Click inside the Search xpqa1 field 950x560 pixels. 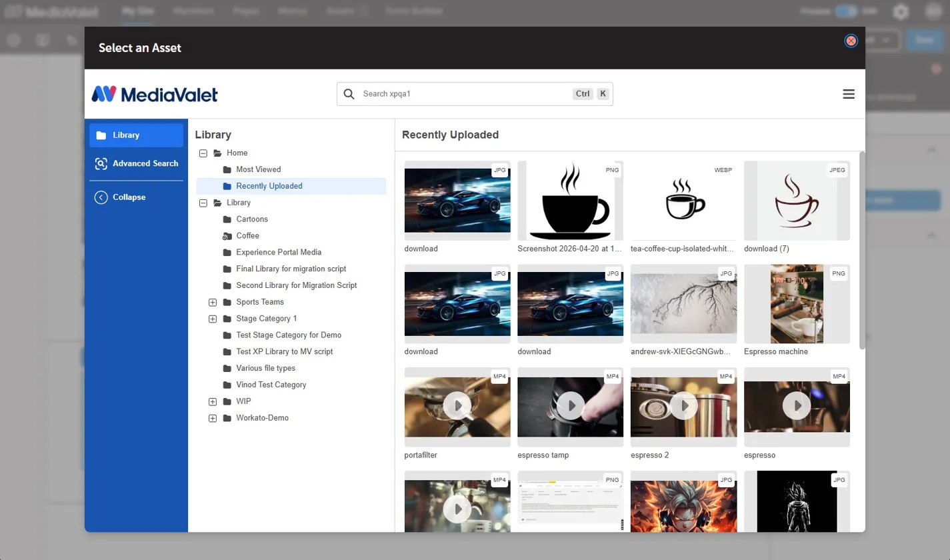[x=475, y=94]
